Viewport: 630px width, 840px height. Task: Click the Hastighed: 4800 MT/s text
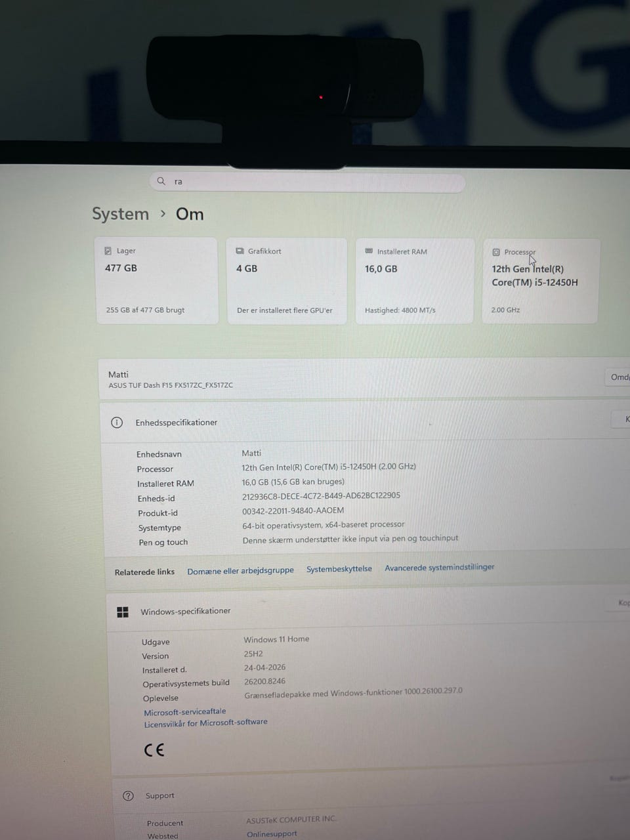pos(400,310)
